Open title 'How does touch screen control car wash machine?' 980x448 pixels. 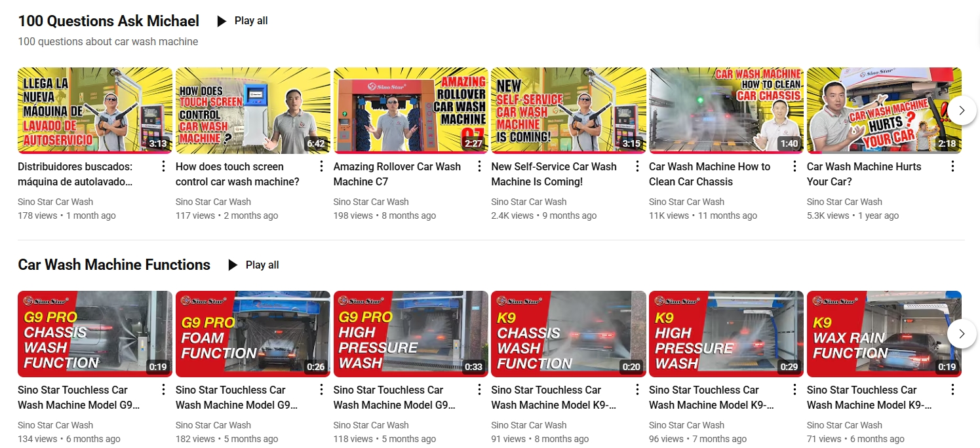tap(237, 174)
